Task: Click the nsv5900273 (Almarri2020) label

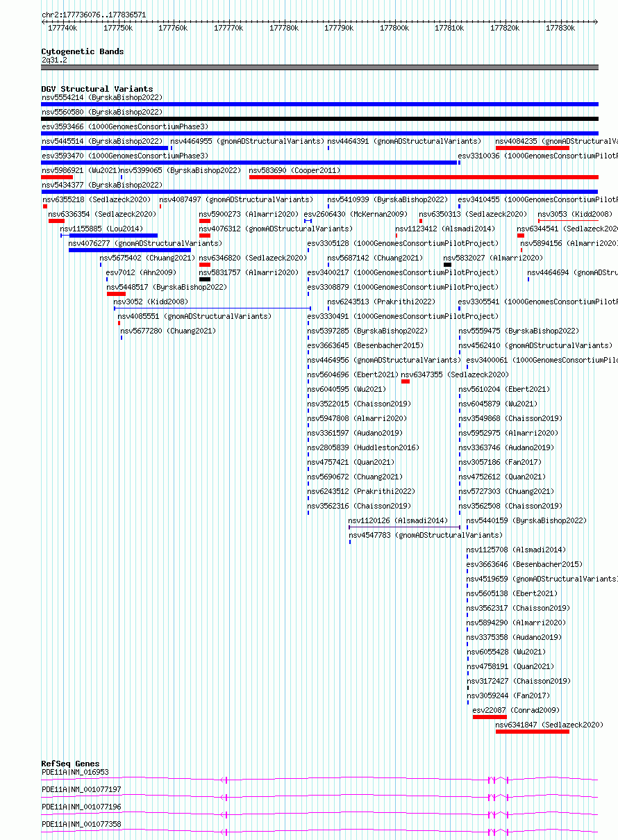Action: click(x=249, y=214)
